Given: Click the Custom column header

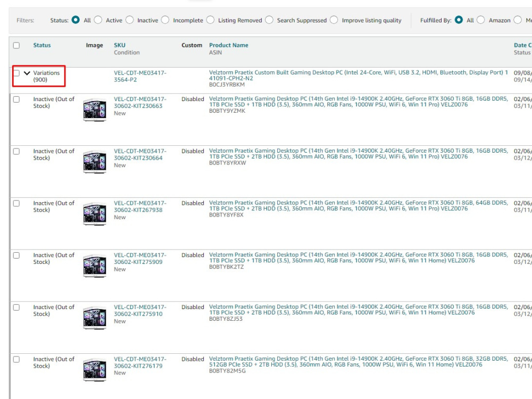Looking at the screenshot, I should click(x=192, y=45).
